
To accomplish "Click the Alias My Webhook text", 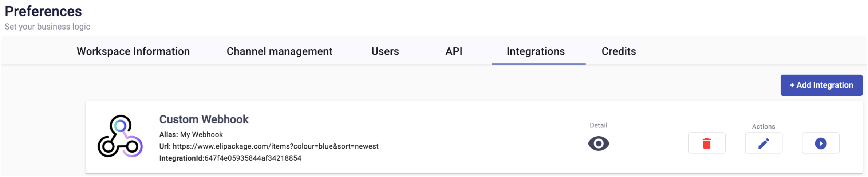I will click(191, 134).
